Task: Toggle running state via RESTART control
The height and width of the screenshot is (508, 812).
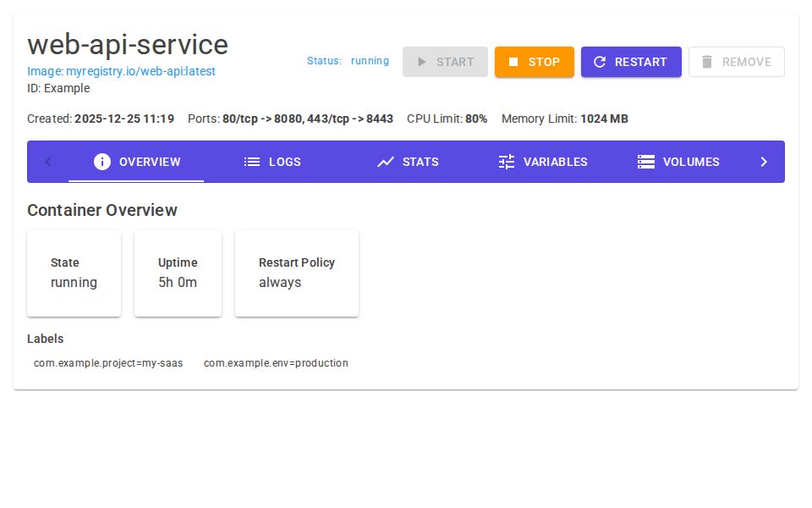Action: [x=631, y=62]
